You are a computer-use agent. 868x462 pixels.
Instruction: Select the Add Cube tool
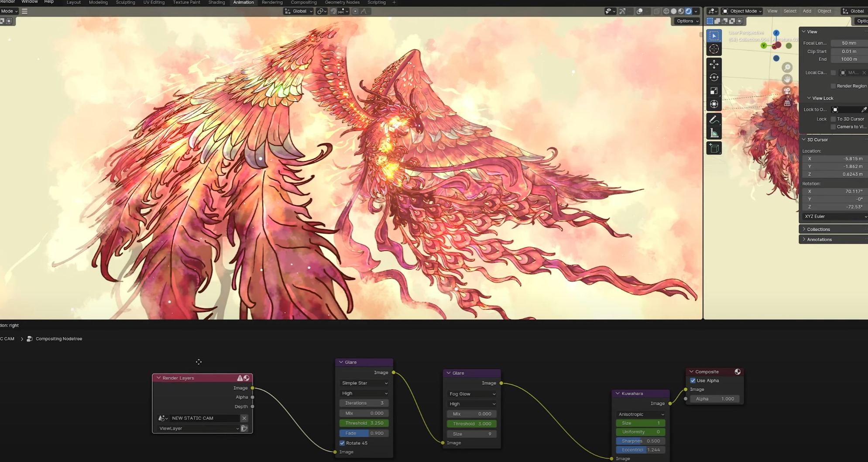coord(714,148)
